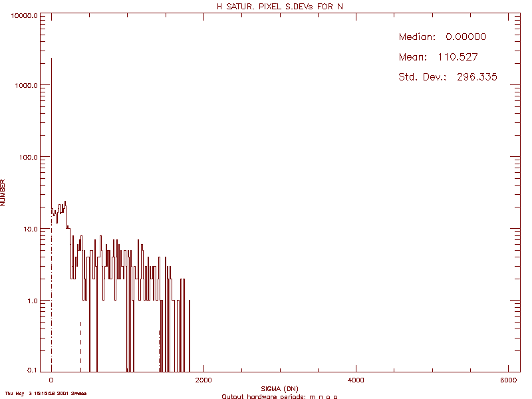Click the tall histogram spike at zero
The image size is (532, 399).
pos(52,133)
